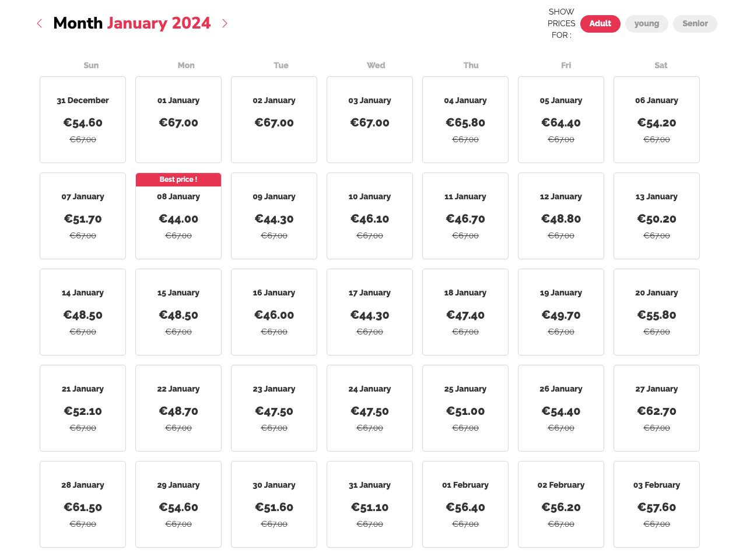Image resolution: width=743 pixels, height=560 pixels.
Task: Choose 09 January at €44.30
Action: pyautogui.click(x=274, y=216)
